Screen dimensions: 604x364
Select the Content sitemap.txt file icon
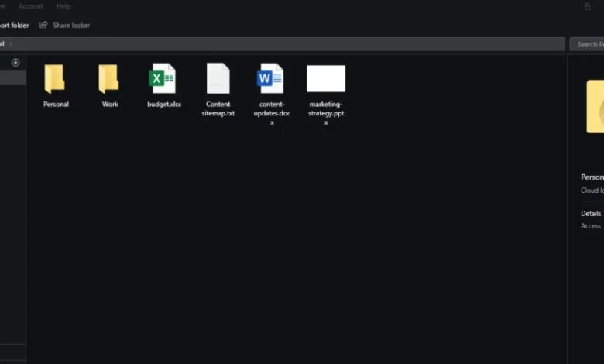click(x=218, y=78)
